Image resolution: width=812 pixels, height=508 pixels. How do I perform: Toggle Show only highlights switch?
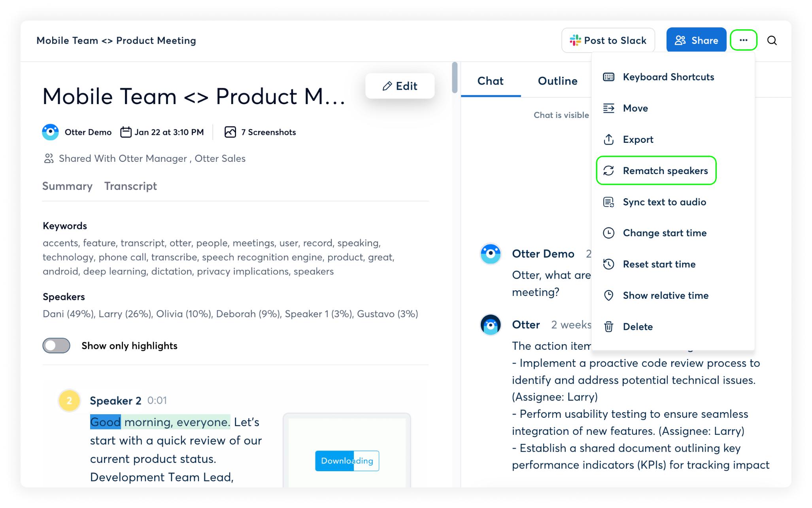pyautogui.click(x=57, y=345)
